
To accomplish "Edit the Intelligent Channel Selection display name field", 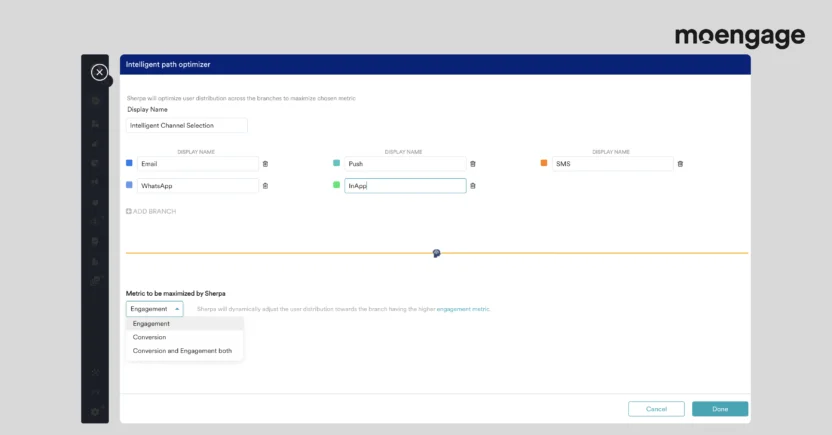I will pos(187,125).
